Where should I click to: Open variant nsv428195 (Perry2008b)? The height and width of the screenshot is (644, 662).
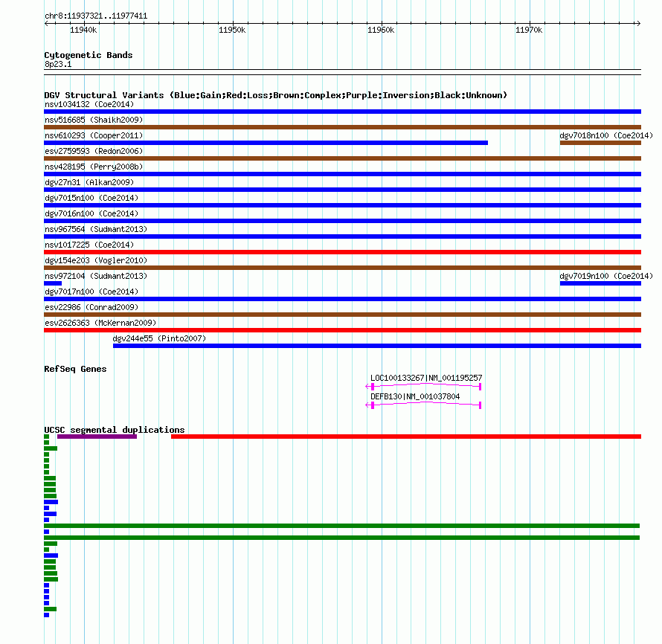94,167
